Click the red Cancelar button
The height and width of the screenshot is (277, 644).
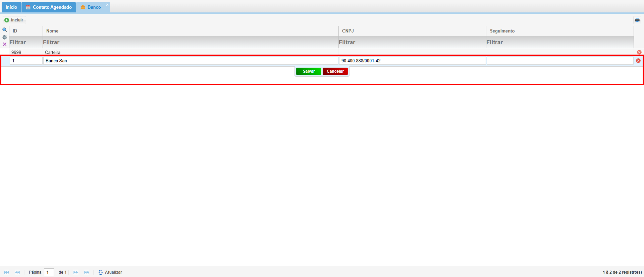pyautogui.click(x=335, y=71)
